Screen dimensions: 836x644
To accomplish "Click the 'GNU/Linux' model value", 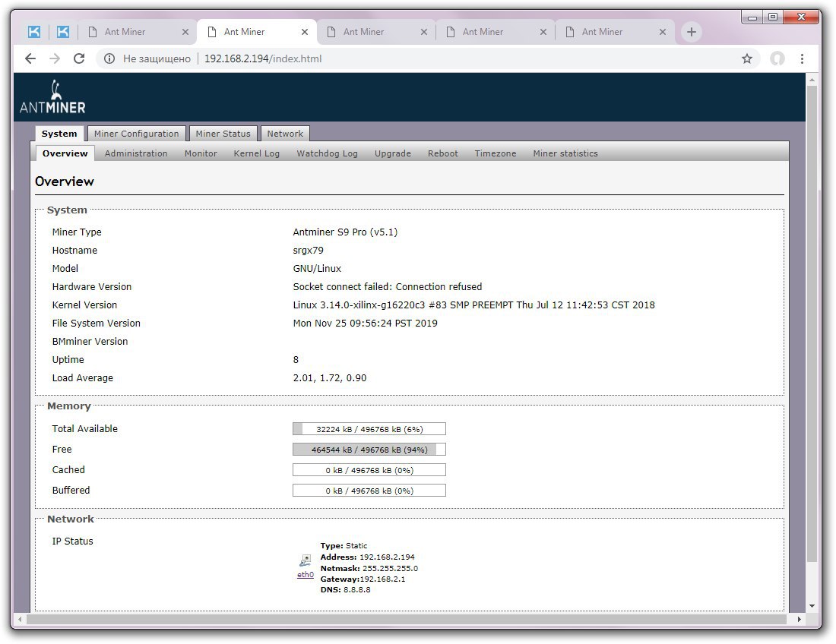I will click(x=317, y=269).
